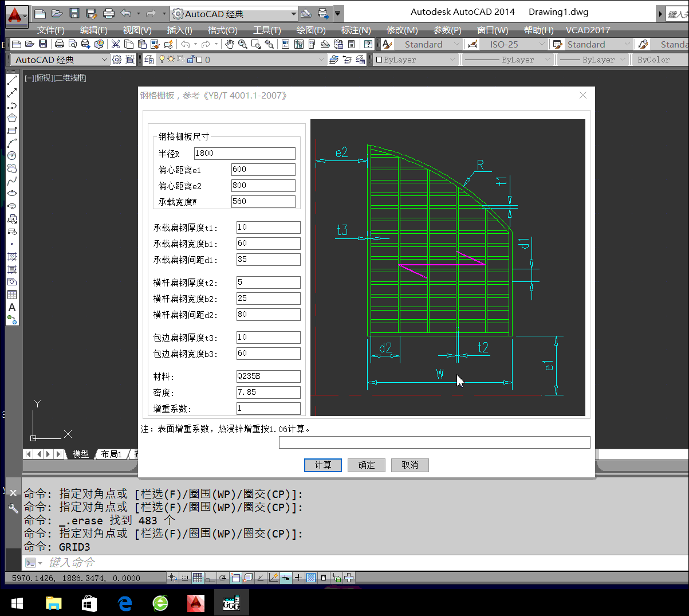The height and width of the screenshot is (616, 689).
Task: Open the ISO-25 dimension style dropdown
Action: pos(542,44)
